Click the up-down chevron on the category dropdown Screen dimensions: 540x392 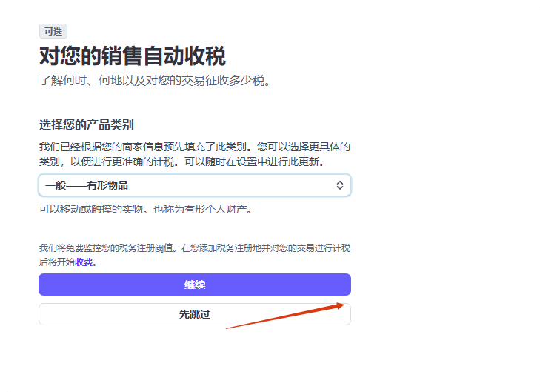[x=340, y=185]
